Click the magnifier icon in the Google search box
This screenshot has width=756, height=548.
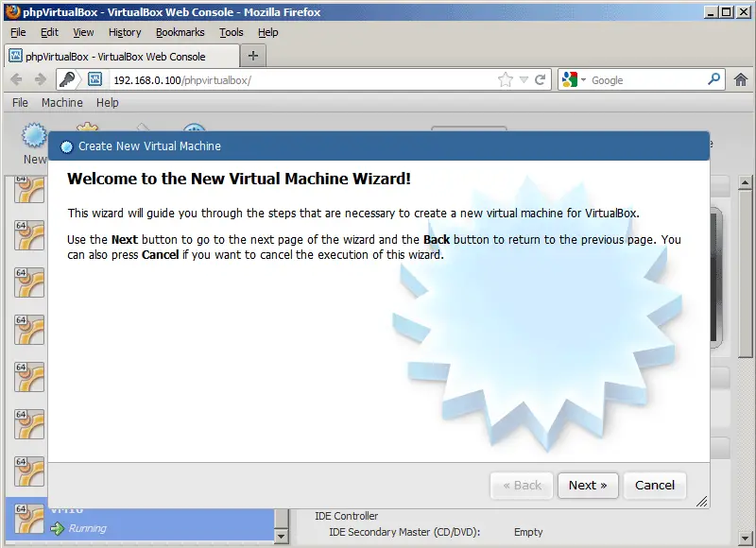(x=714, y=79)
